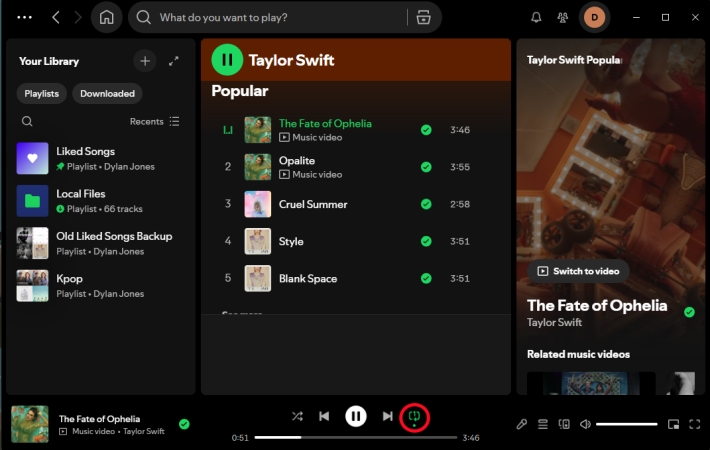Open the play queue

542,424
